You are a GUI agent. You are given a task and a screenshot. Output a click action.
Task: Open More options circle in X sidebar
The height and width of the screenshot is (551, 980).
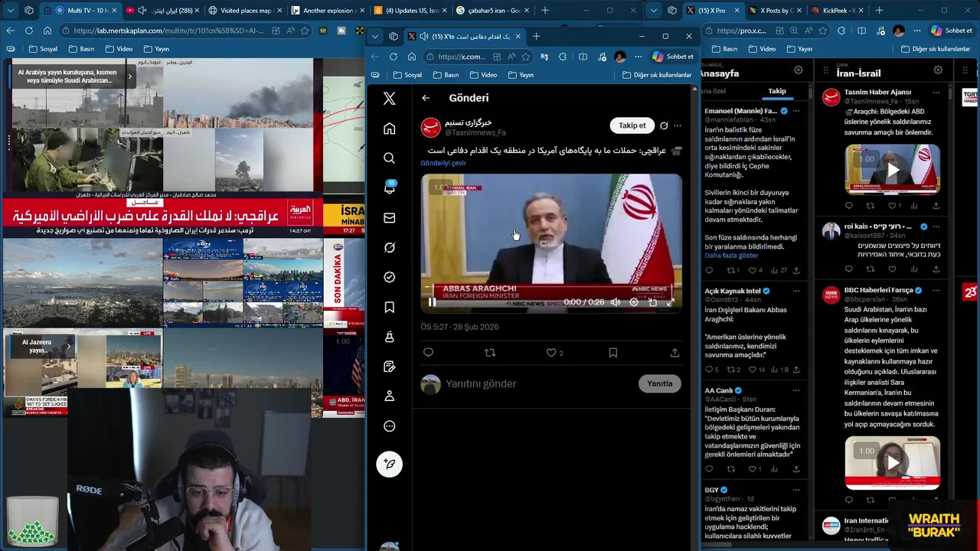pos(389,426)
